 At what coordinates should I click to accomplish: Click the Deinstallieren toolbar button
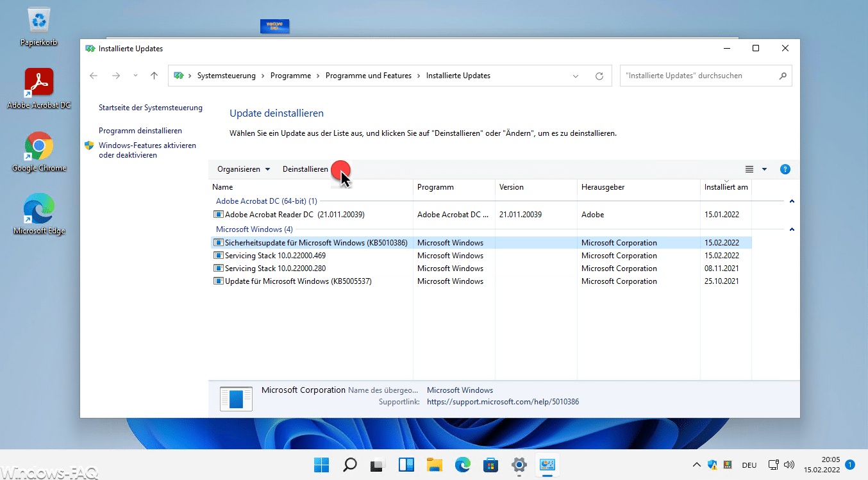click(x=305, y=169)
